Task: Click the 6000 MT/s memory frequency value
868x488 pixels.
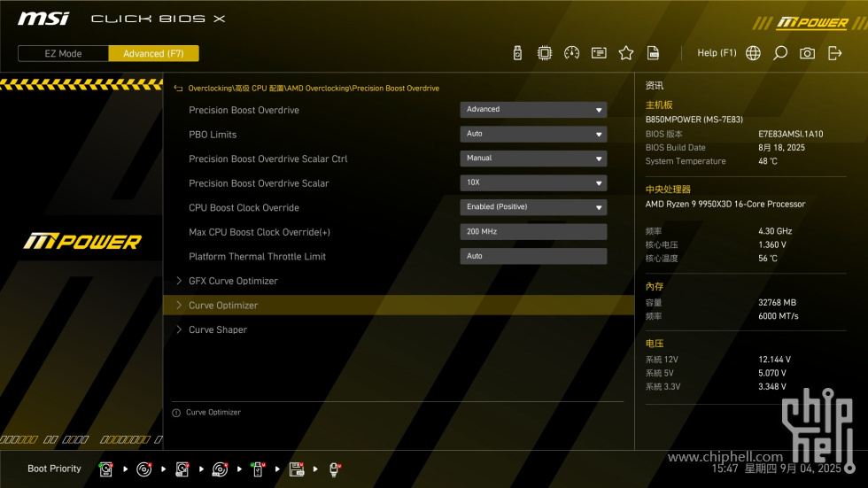Action: 779,316
